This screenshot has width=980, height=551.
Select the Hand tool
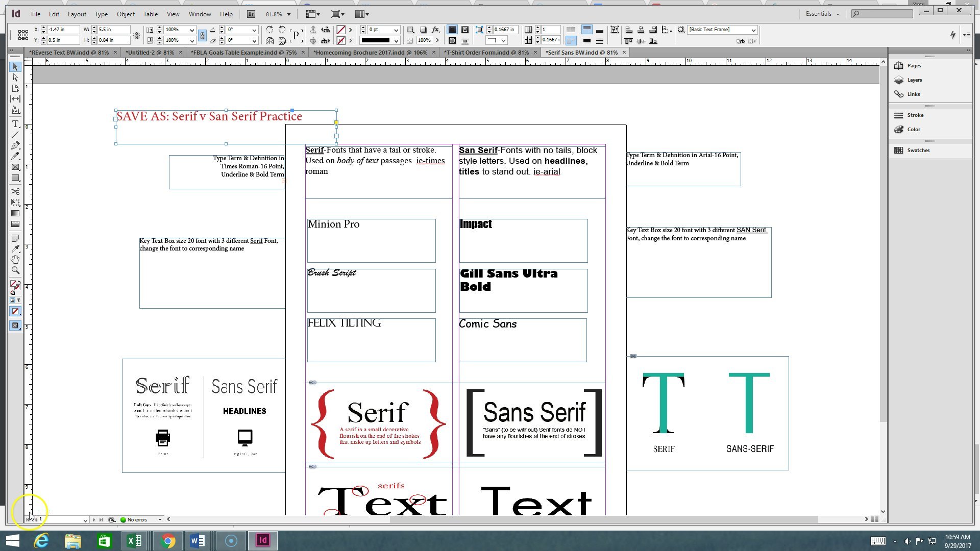(x=15, y=260)
